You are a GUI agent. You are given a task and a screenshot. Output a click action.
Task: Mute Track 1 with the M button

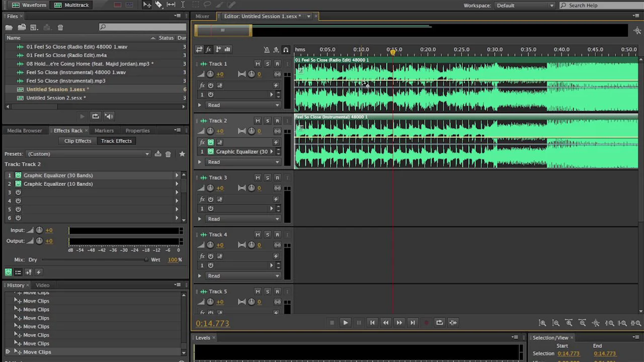point(258,64)
